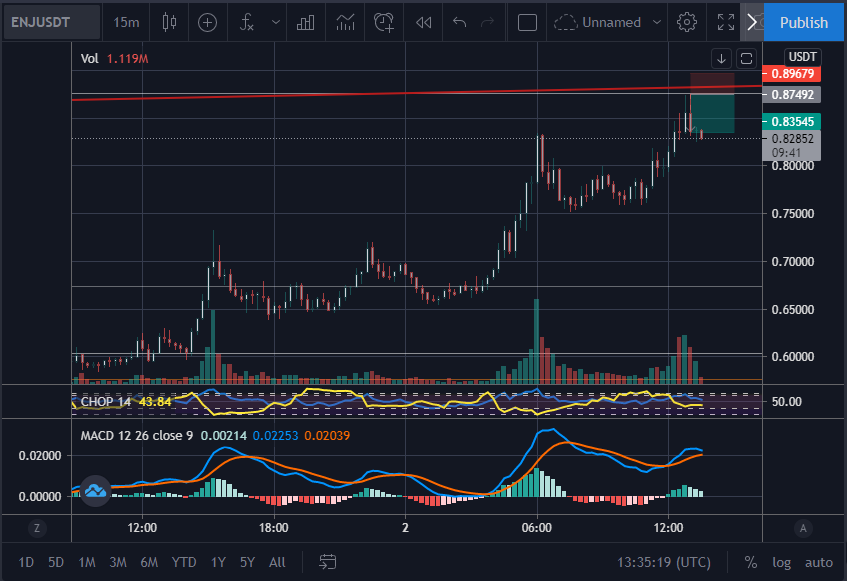Set date range to 1Y

pyautogui.click(x=218, y=562)
